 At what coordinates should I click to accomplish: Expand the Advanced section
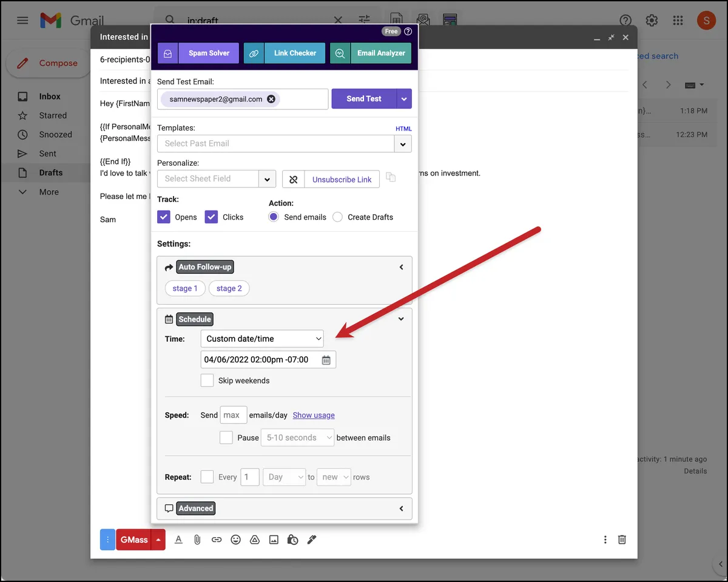click(401, 509)
